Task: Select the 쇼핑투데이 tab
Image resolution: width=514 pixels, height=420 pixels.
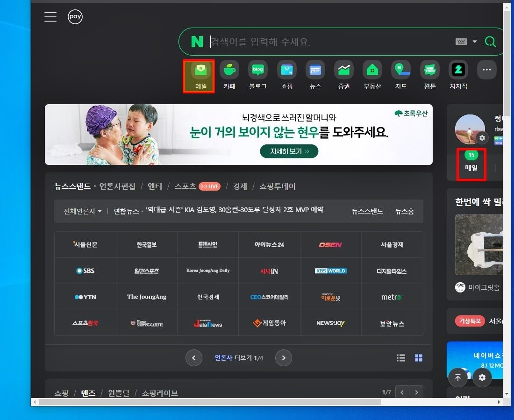Action: (277, 186)
